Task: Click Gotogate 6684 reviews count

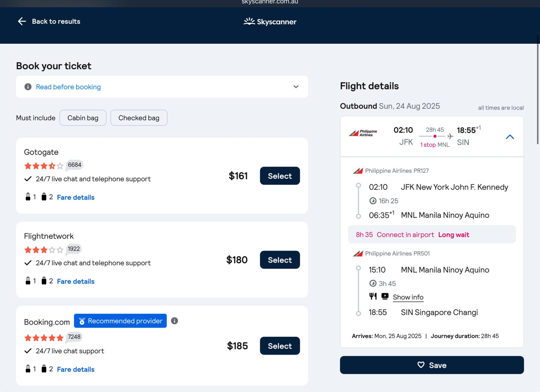Action: coord(75,165)
